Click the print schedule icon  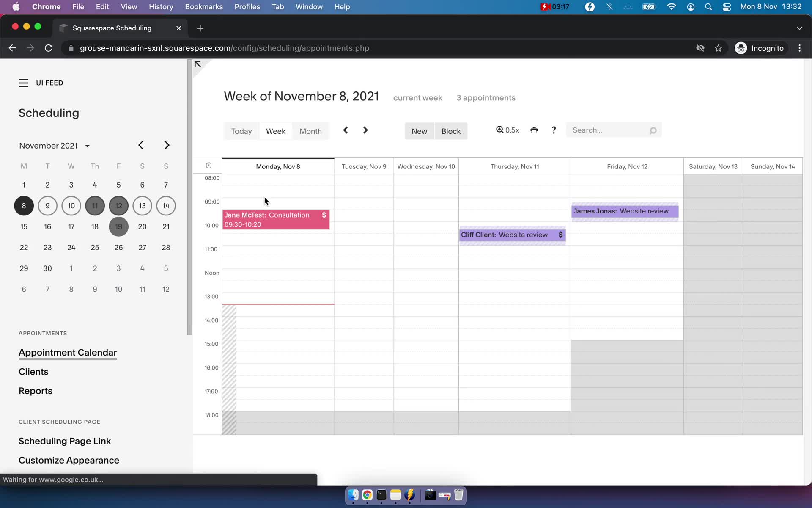point(534,130)
